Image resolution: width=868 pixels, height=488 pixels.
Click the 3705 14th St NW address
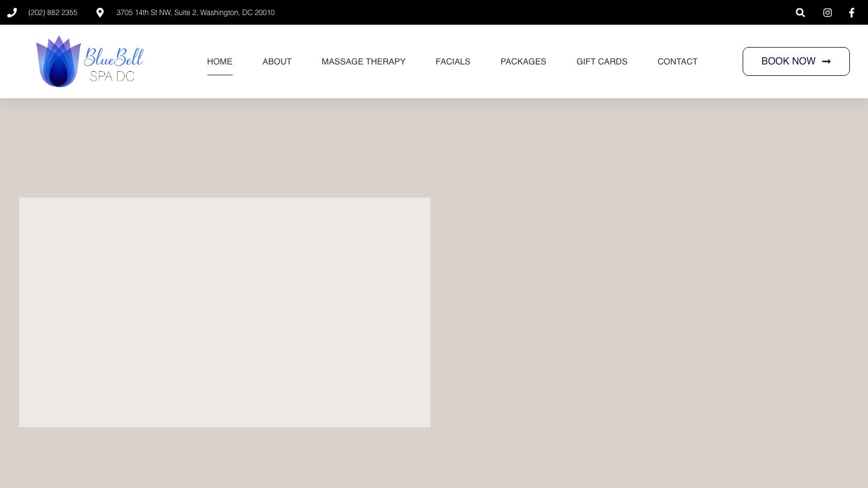[x=195, y=13]
